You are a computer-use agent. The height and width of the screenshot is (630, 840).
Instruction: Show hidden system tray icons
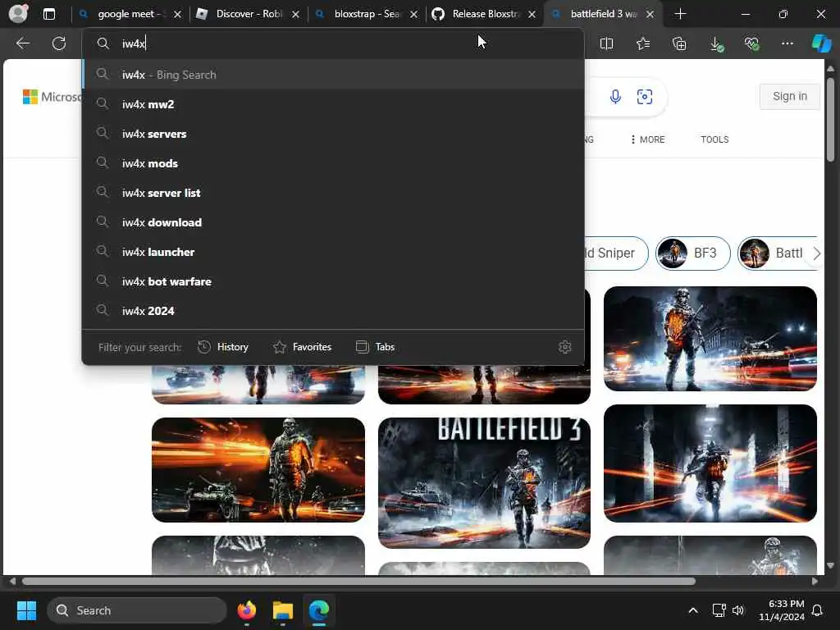(692, 610)
